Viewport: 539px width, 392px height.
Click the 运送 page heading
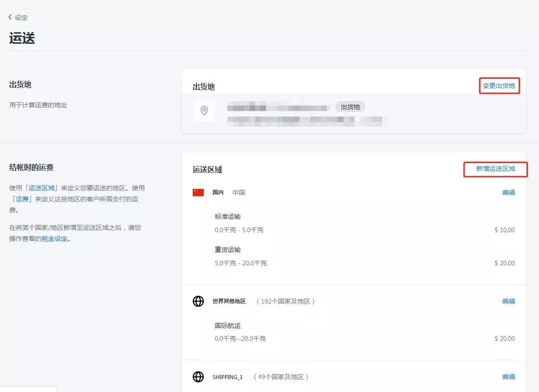(x=22, y=37)
